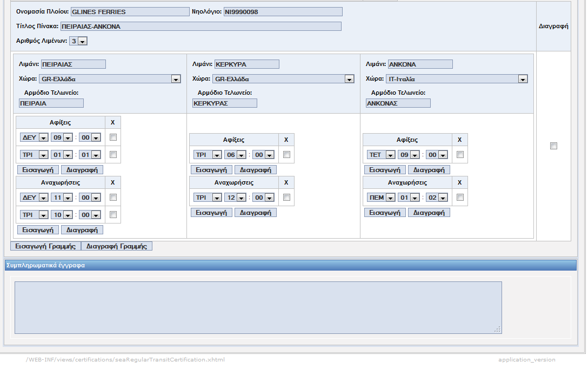The height and width of the screenshot is (368, 588).
Task: Open the Αριθμός Λιμένων dropdown
Action: pos(78,41)
